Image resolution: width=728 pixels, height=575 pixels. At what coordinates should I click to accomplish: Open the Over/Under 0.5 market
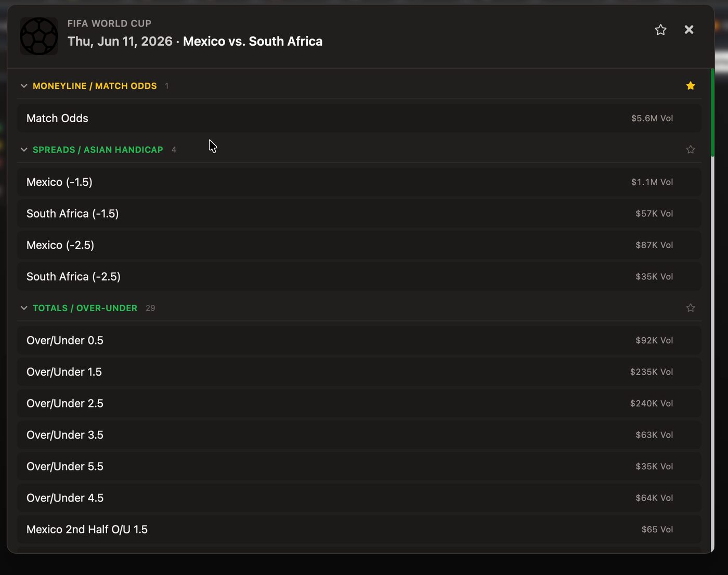(359, 340)
